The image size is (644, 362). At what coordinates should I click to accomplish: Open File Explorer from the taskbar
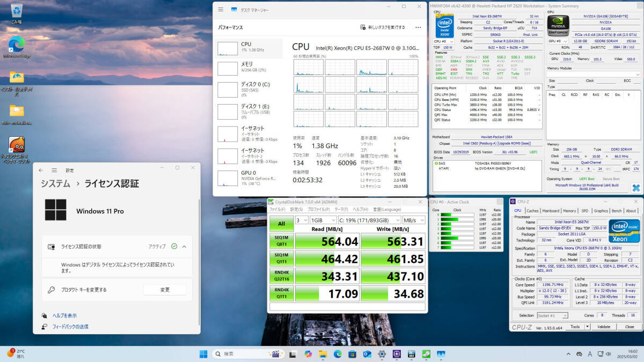(x=323, y=354)
